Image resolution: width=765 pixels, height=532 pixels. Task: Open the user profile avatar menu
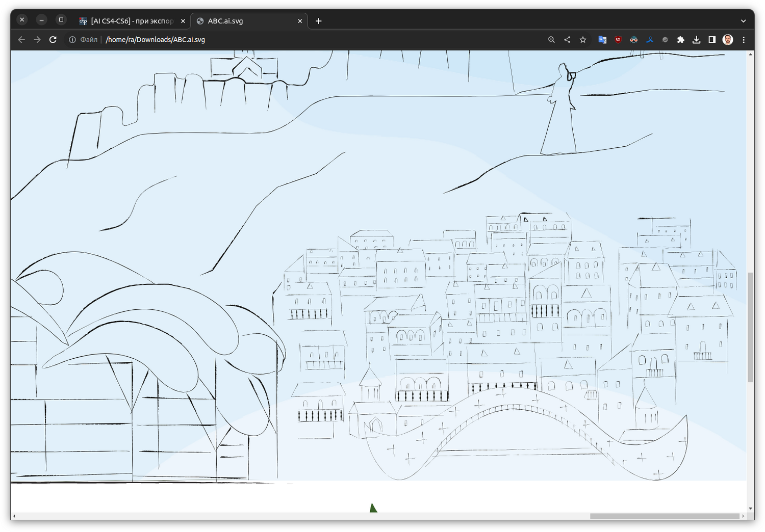728,40
